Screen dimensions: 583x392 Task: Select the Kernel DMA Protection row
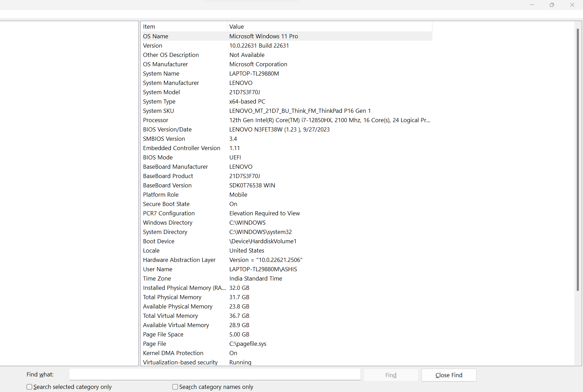[x=287, y=353]
